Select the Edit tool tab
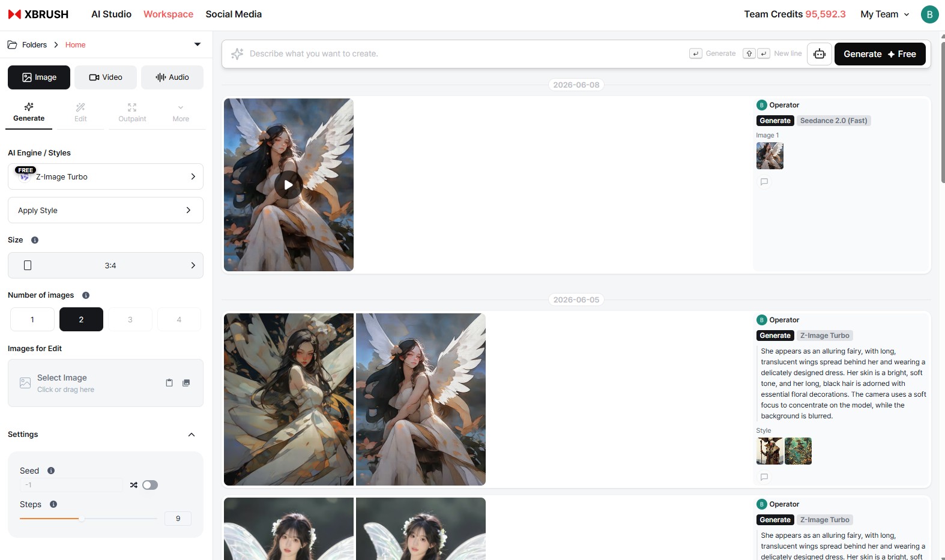 point(80,113)
